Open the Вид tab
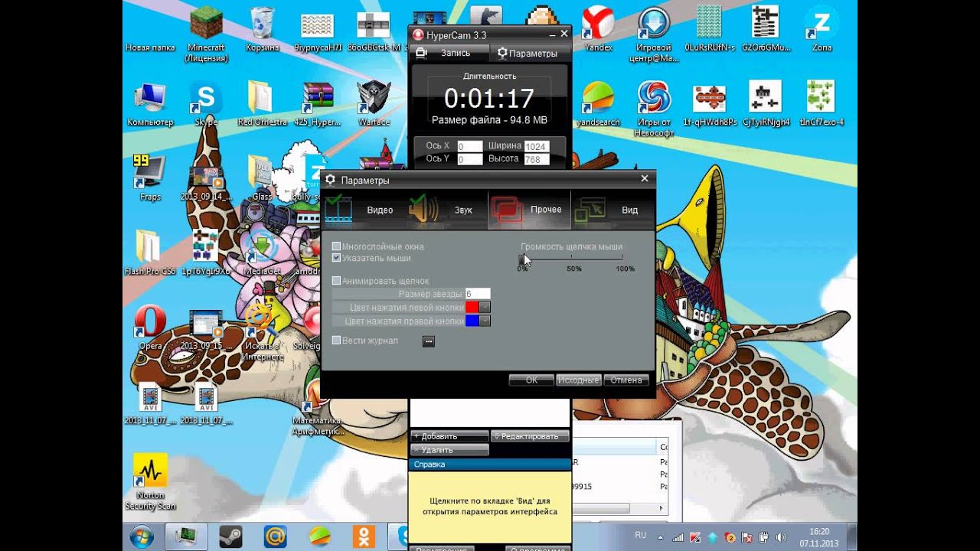980x551 pixels. click(x=612, y=210)
